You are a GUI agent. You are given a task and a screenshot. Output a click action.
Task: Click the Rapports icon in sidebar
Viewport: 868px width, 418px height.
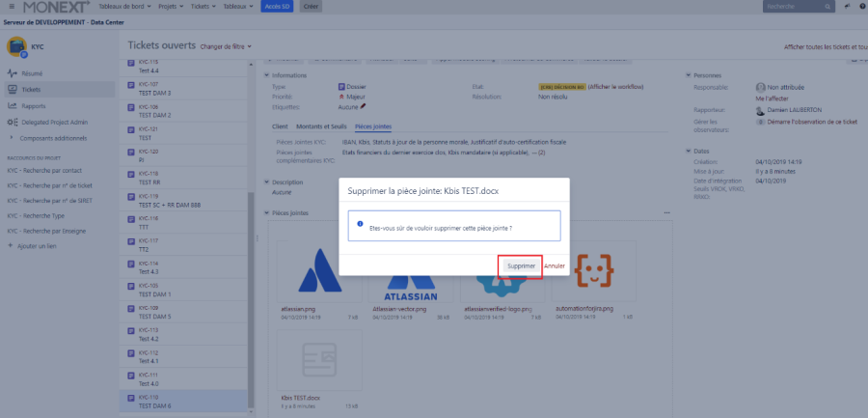[13, 106]
